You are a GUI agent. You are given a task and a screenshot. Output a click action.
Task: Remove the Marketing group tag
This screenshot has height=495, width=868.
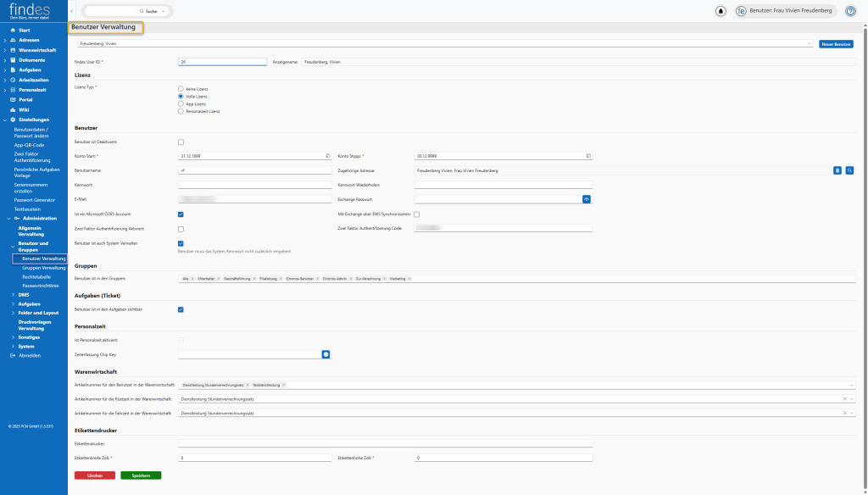point(411,278)
